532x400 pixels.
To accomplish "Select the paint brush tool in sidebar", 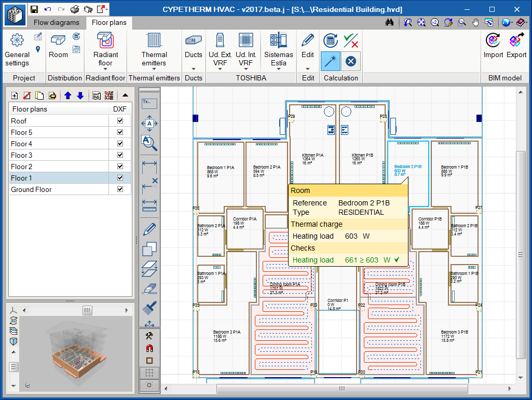I will (x=149, y=308).
